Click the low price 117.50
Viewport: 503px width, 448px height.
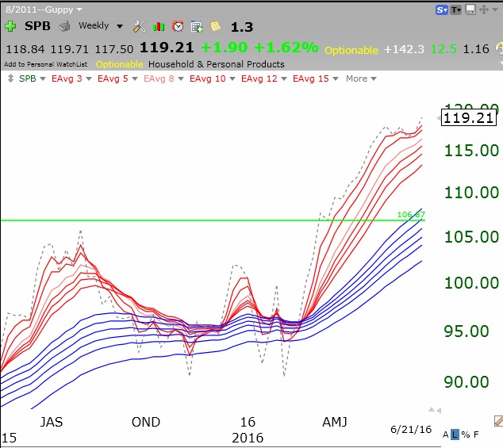point(114,49)
